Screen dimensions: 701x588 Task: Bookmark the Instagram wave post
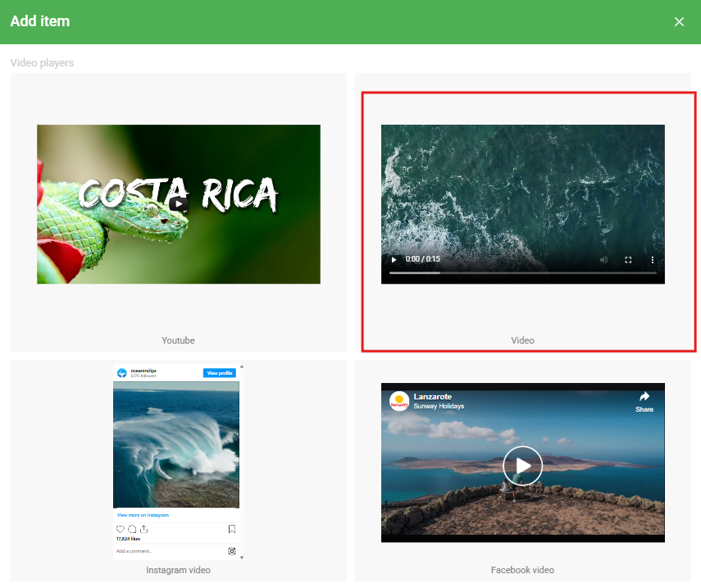click(232, 529)
